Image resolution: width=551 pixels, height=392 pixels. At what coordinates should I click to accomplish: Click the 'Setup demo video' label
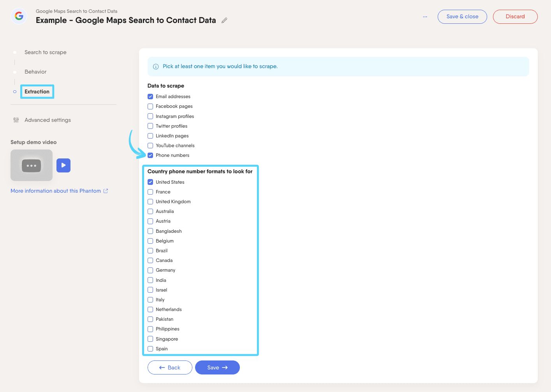point(33,142)
